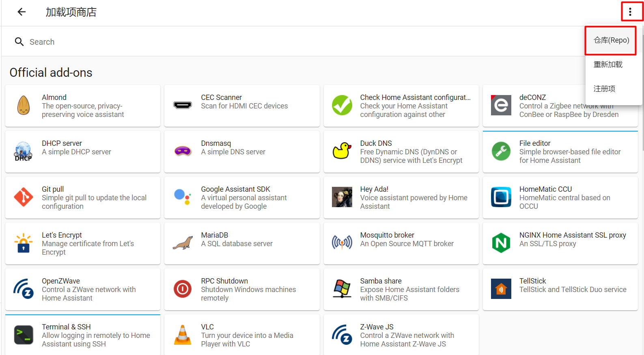Click "Voice assistant powered by Home Assistant" text
This screenshot has height=355, width=644.
coord(414,202)
